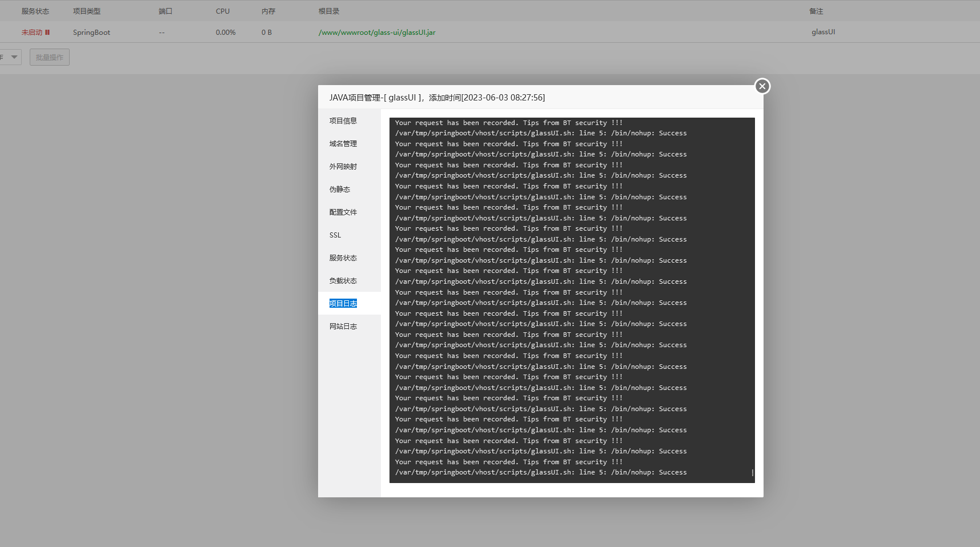Viewport: 980px width, 547px height.
Task: Click the 服务状态 column header
Action: 35,11
